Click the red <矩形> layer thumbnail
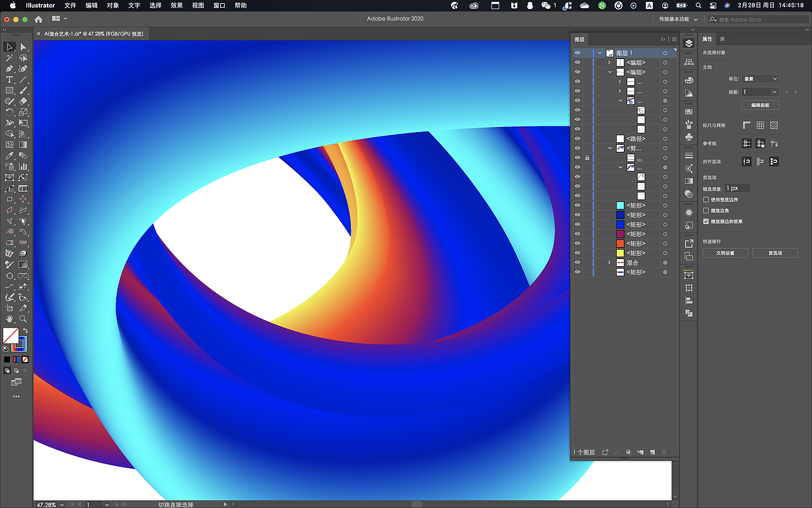The width and height of the screenshot is (812, 508). tap(620, 243)
